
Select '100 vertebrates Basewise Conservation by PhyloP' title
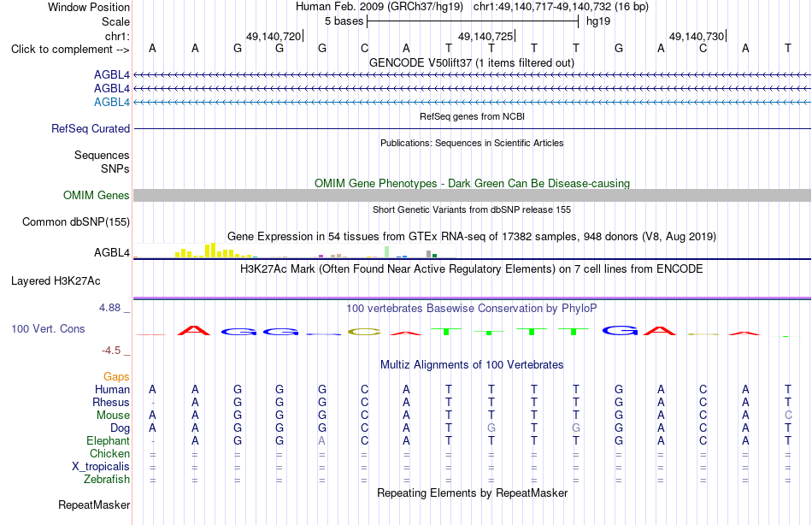[472, 309]
